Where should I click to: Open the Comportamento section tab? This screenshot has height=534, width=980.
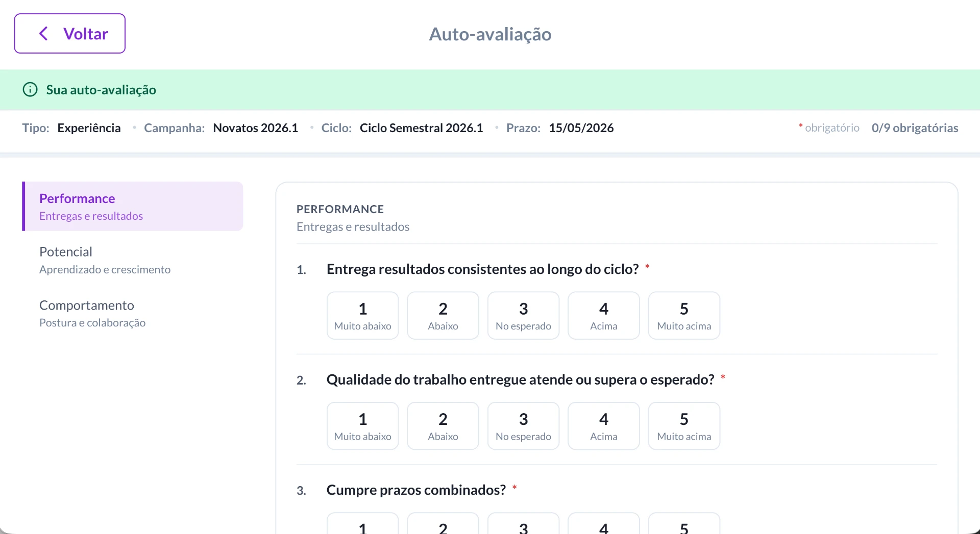coord(133,313)
